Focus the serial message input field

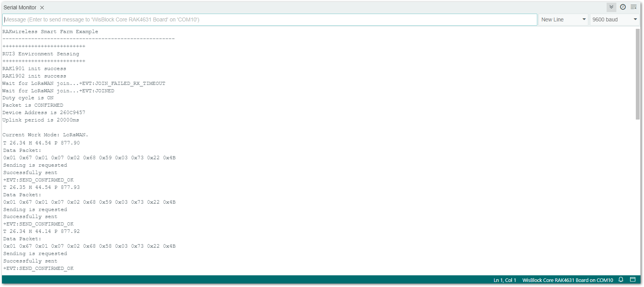(270, 19)
